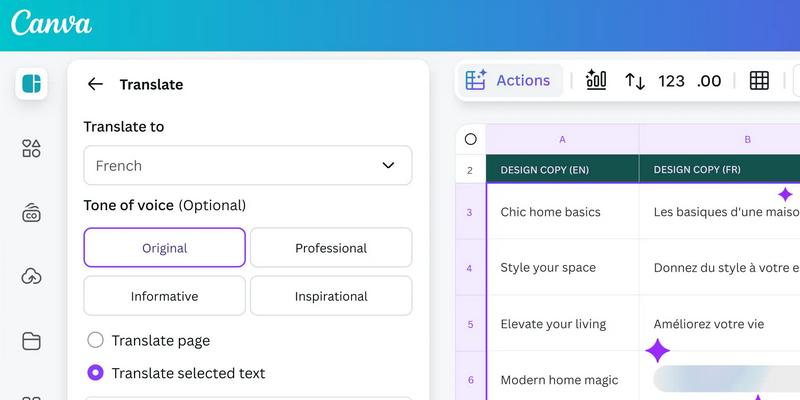This screenshot has height=400, width=800.
Task: Select the Translate page radio option
Action: (96, 340)
